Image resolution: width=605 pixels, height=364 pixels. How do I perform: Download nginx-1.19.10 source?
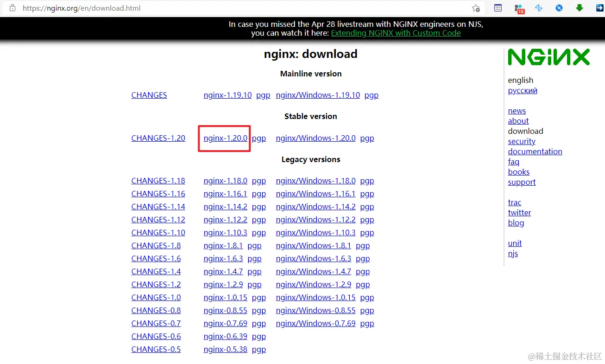coord(227,95)
